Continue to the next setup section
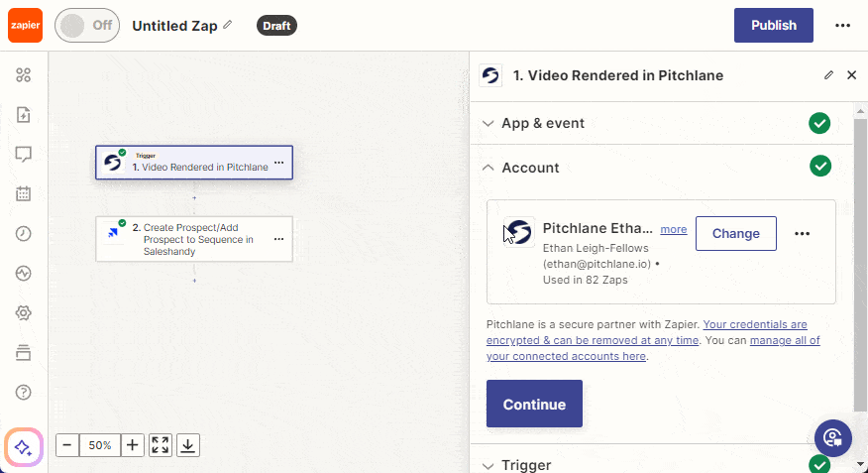The height and width of the screenshot is (473, 868). (534, 404)
